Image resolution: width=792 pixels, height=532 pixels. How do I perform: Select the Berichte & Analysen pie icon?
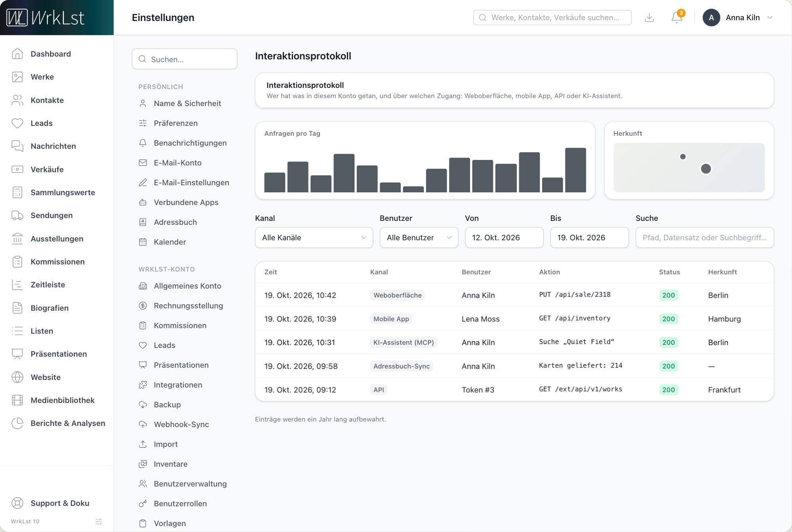[x=17, y=423]
